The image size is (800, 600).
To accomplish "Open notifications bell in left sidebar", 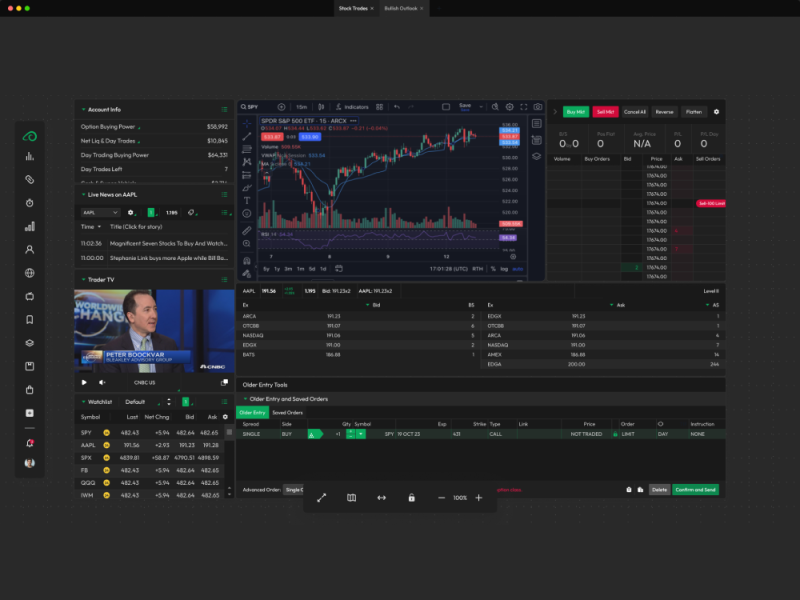I will tap(30, 443).
